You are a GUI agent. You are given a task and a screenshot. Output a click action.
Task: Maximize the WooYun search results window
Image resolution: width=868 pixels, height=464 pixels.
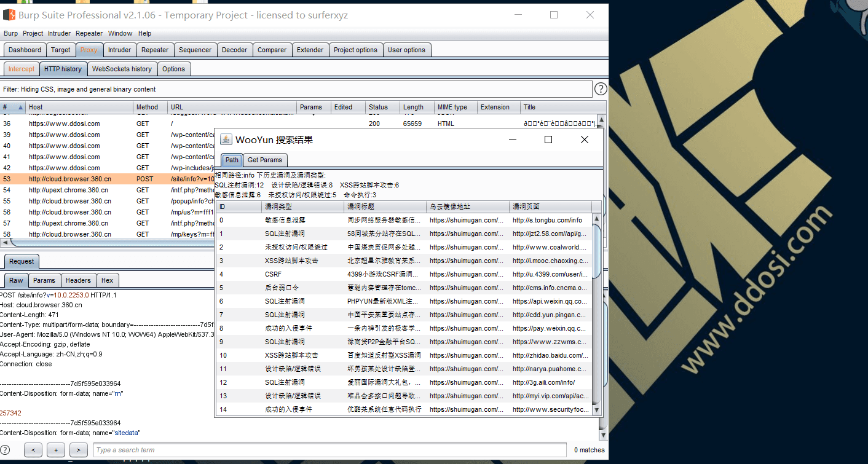[548, 140]
